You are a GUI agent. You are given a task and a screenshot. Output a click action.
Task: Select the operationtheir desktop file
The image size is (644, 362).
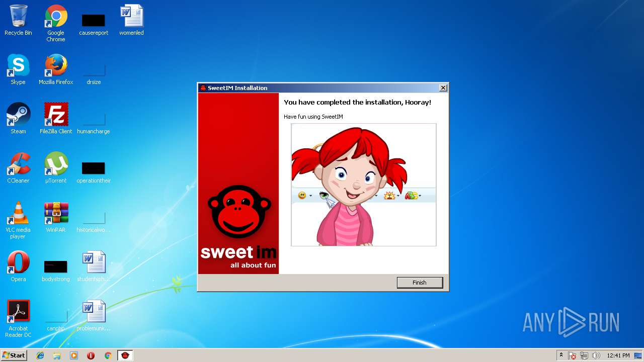tap(94, 172)
